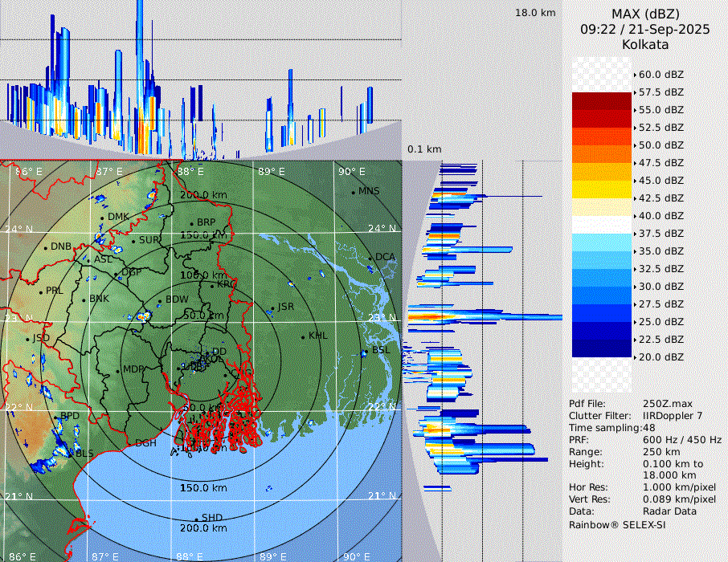
Task: Select the 100.0 km range ring label
Action: [202, 275]
